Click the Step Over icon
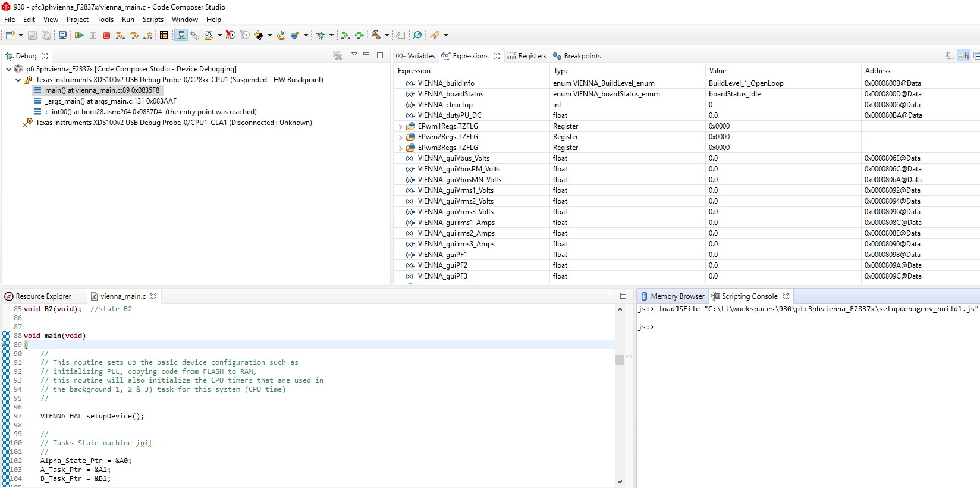Image resolution: width=980 pixels, height=488 pixels. [x=134, y=36]
